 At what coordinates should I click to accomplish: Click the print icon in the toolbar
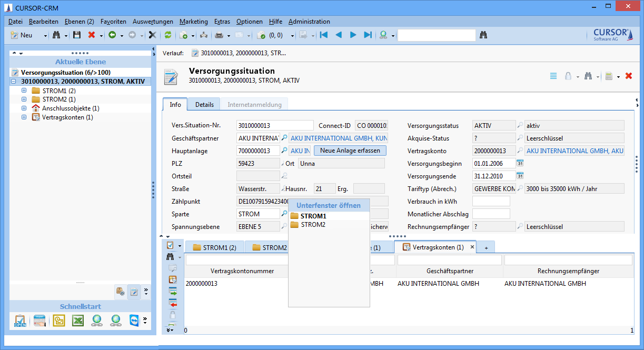pyautogui.click(x=219, y=35)
